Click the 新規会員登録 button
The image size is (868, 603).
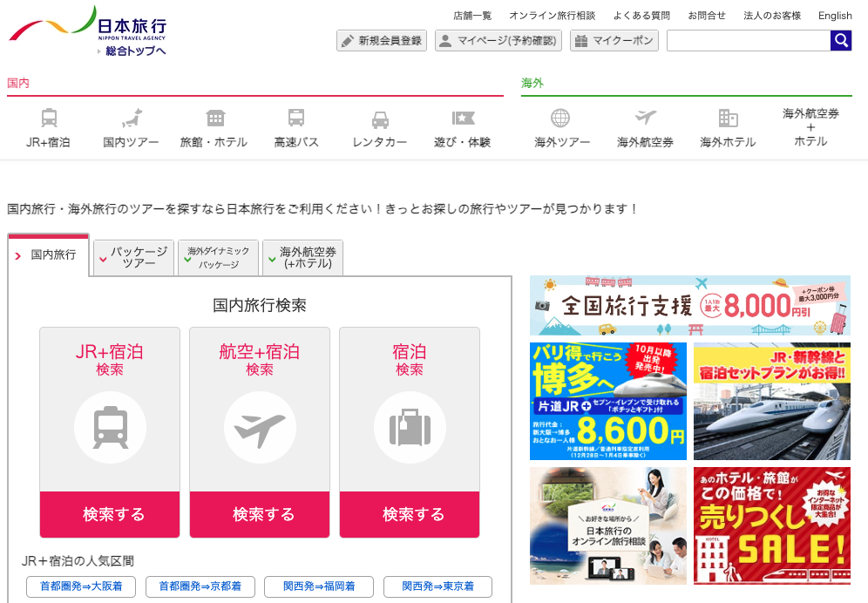pyautogui.click(x=382, y=41)
